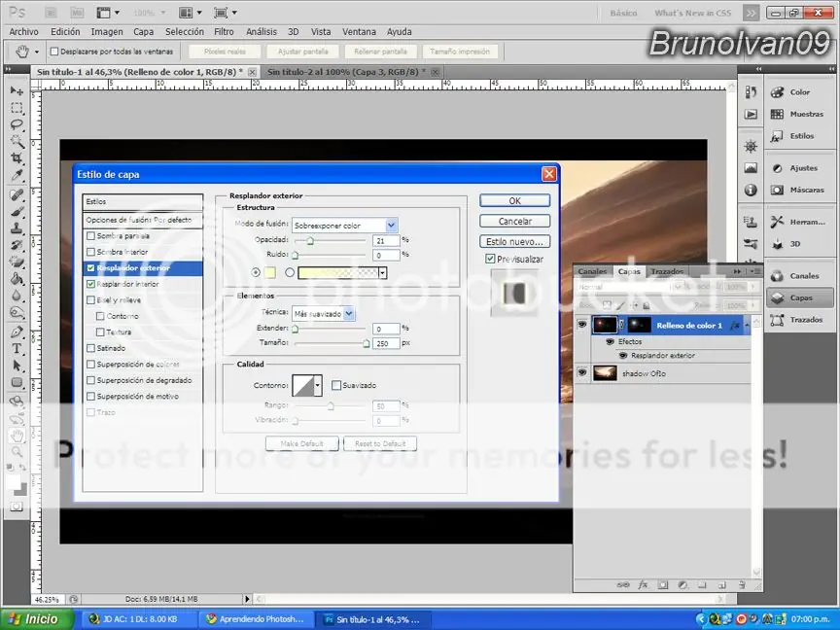This screenshot has height=630, width=840.
Task: Switch to the Canales panel tab
Action: click(592, 271)
